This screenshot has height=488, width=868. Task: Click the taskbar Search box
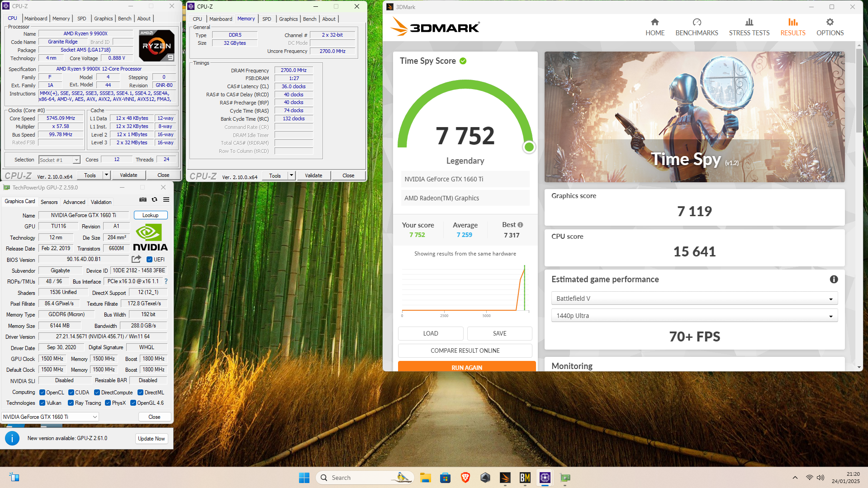pyautogui.click(x=365, y=478)
